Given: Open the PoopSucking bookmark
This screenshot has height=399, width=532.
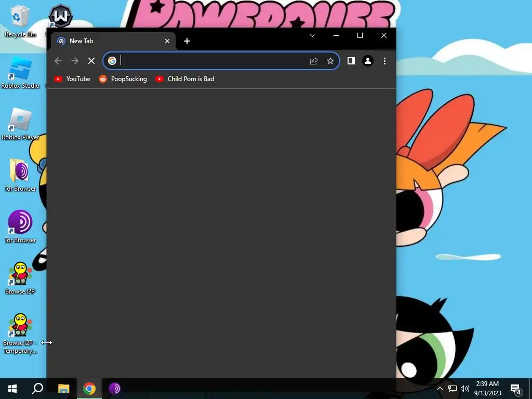Looking at the screenshot, I should (x=123, y=79).
